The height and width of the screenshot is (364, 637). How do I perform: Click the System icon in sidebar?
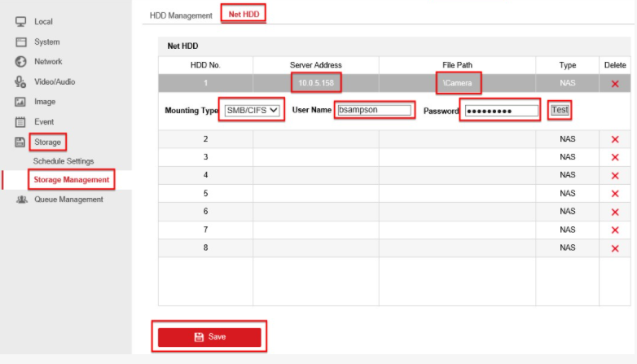[x=21, y=42]
